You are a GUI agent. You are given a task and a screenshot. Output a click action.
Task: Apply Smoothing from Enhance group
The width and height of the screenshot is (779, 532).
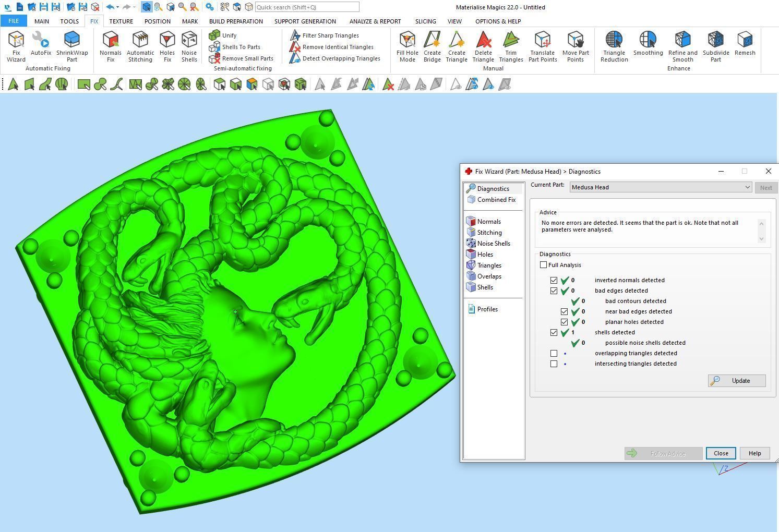pyautogui.click(x=648, y=44)
